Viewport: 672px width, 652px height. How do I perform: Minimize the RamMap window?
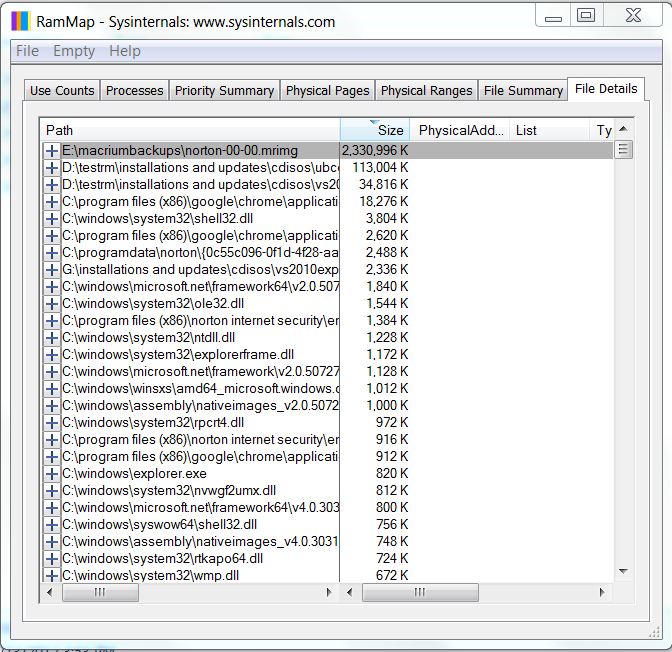[553, 16]
